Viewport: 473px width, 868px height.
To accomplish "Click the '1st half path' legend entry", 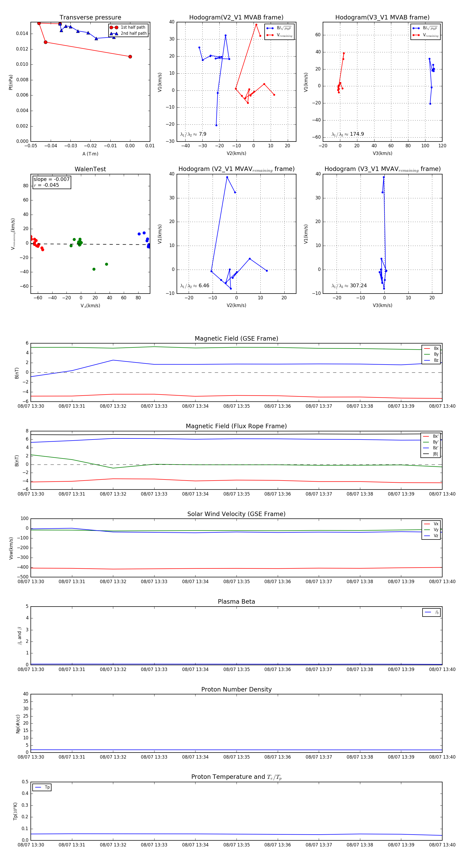I will tap(128, 27).
